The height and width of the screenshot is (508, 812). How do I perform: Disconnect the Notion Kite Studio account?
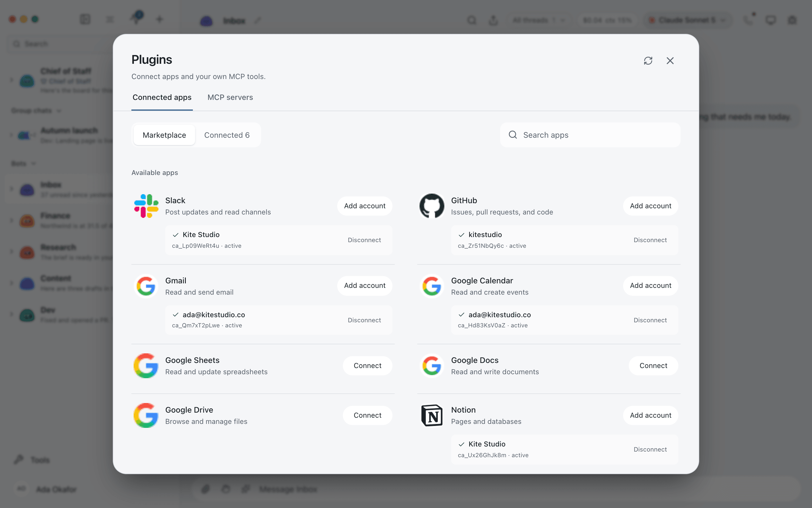pyautogui.click(x=650, y=450)
